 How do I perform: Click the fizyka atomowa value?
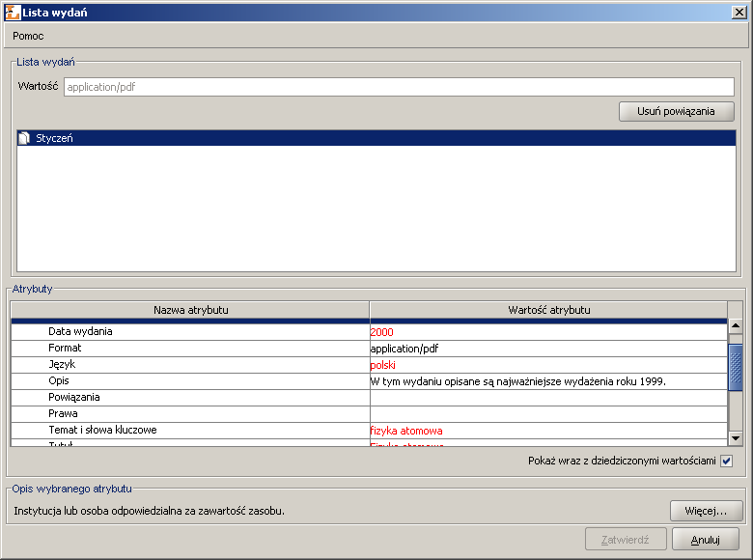point(406,431)
